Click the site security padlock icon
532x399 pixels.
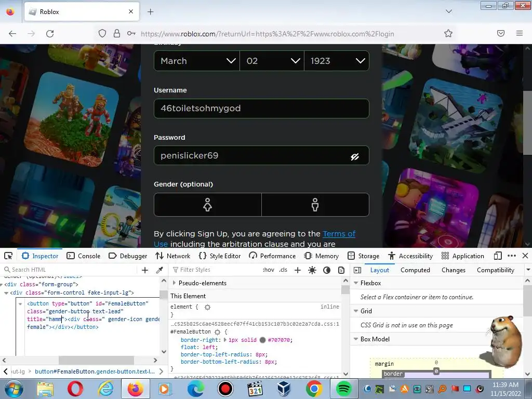pyautogui.click(x=117, y=33)
